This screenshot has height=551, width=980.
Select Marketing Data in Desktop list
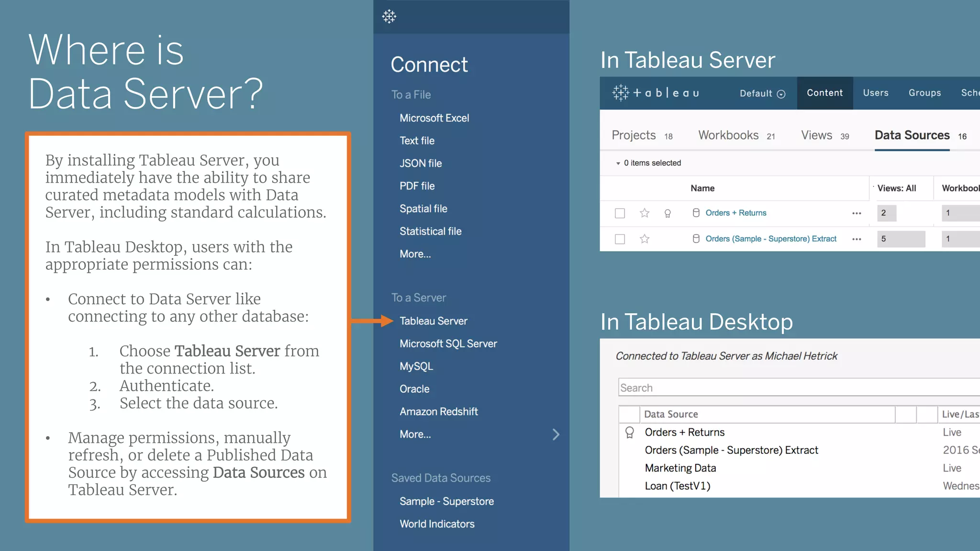680,468
